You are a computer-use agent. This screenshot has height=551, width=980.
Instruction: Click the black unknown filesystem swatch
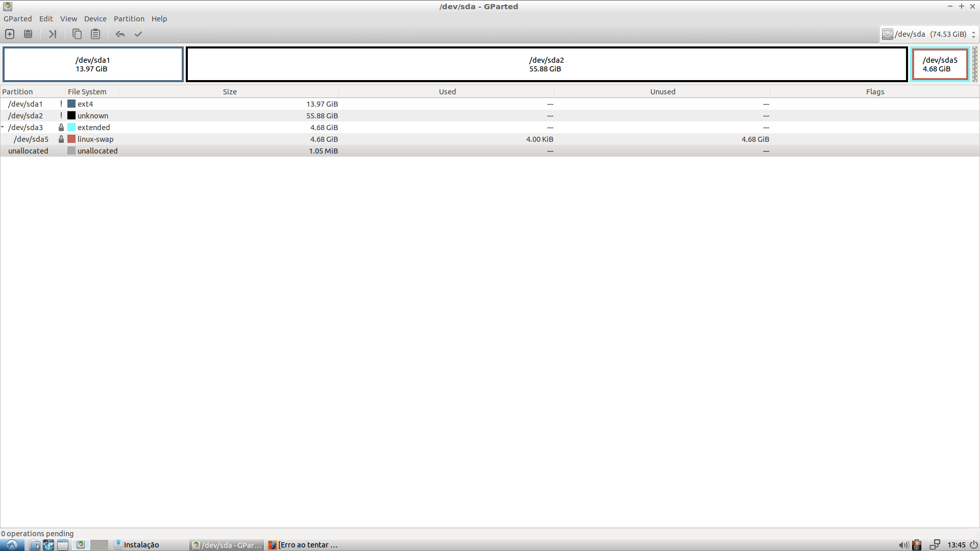pyautogui.click(x=71, y=116)
